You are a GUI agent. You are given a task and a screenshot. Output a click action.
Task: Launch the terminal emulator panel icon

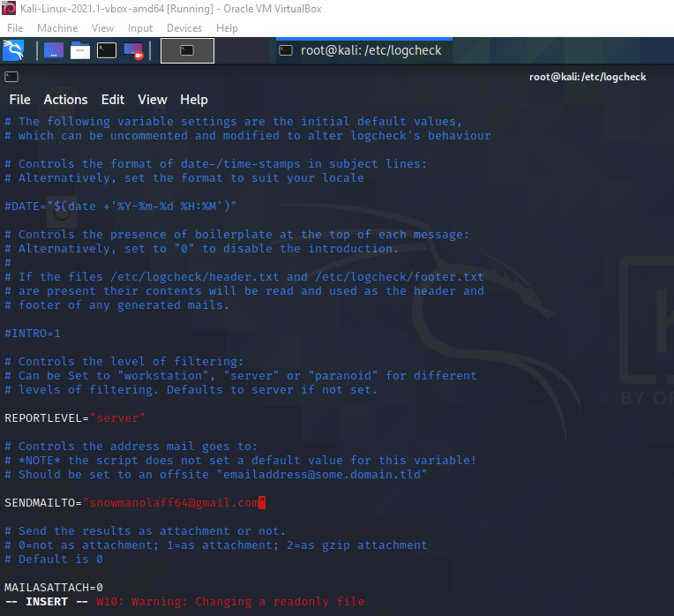pos(107,50)
